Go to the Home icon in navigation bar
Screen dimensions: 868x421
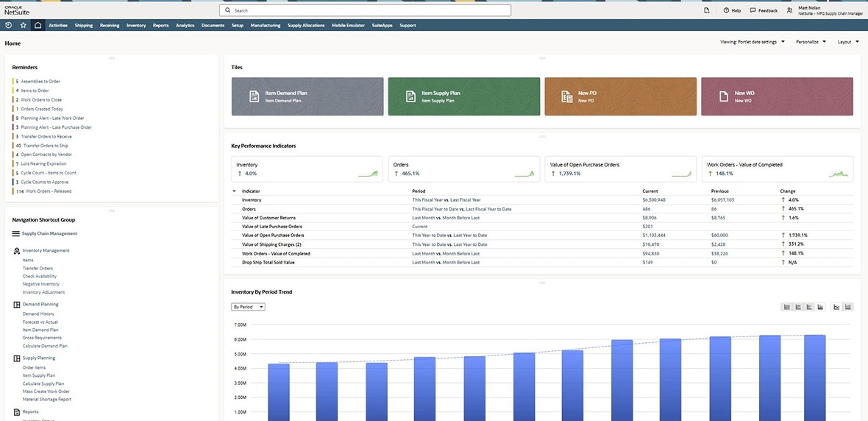[x=38, y=25]
